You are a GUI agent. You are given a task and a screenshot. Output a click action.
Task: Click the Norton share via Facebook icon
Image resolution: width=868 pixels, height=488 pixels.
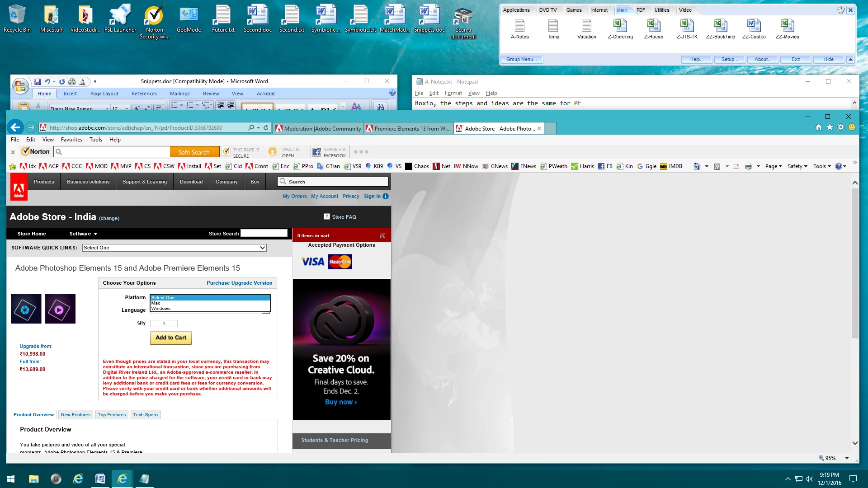316,152
